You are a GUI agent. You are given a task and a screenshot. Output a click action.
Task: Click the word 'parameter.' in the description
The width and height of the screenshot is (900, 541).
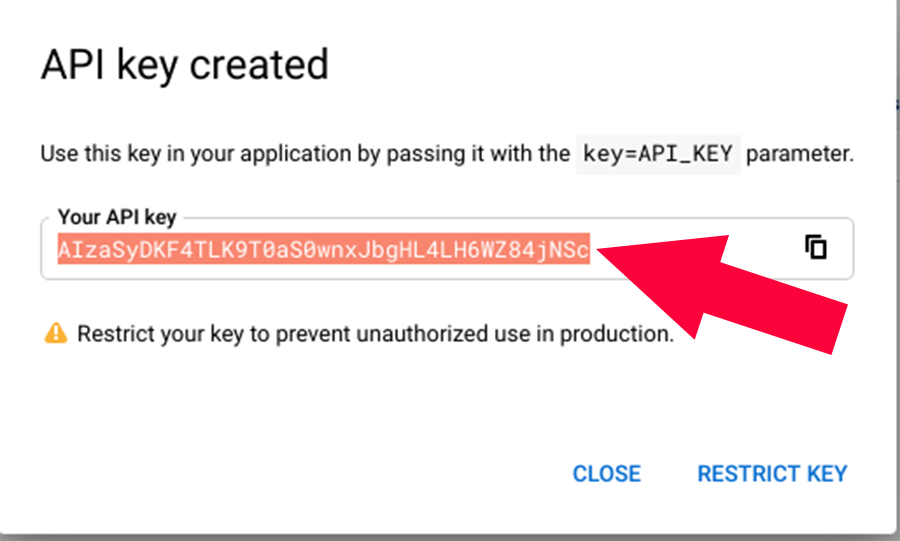point(800,154)
